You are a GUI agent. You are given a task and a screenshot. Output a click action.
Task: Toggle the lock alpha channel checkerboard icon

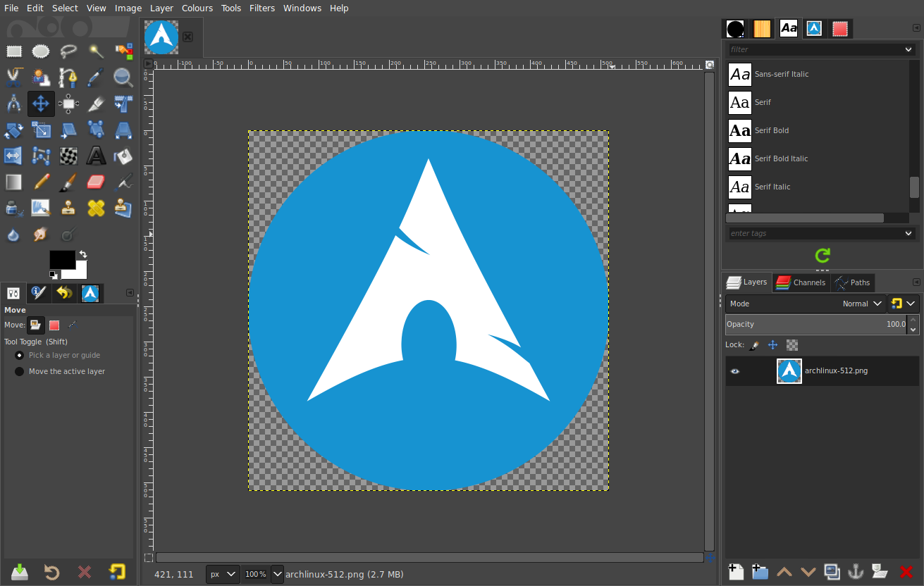tap(792, 345)
